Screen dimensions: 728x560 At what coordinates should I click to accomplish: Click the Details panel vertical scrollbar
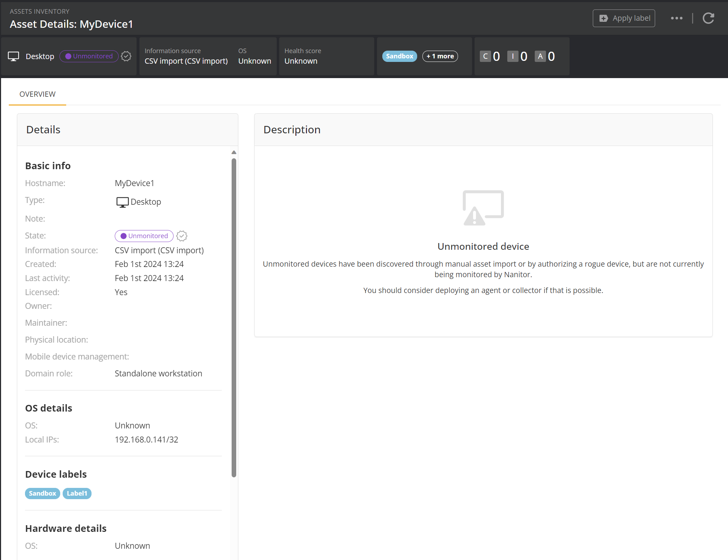tap(234, 317)
